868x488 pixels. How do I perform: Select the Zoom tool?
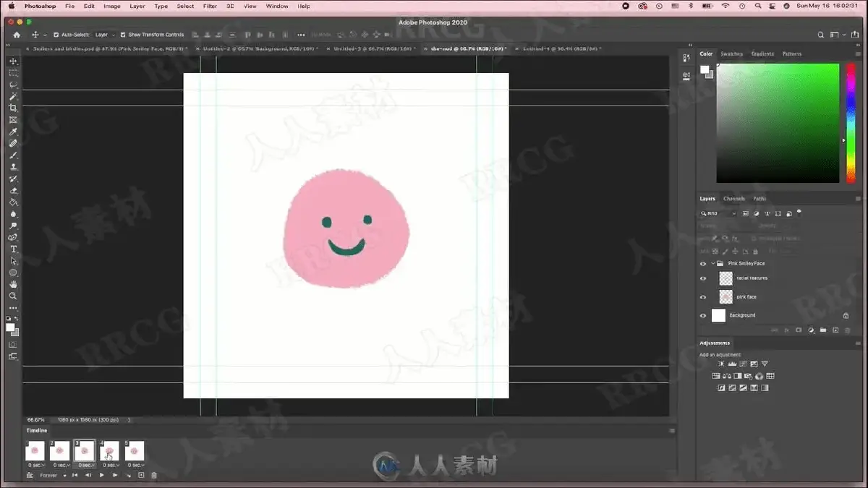pyautogui.click(x=13, y=296)
